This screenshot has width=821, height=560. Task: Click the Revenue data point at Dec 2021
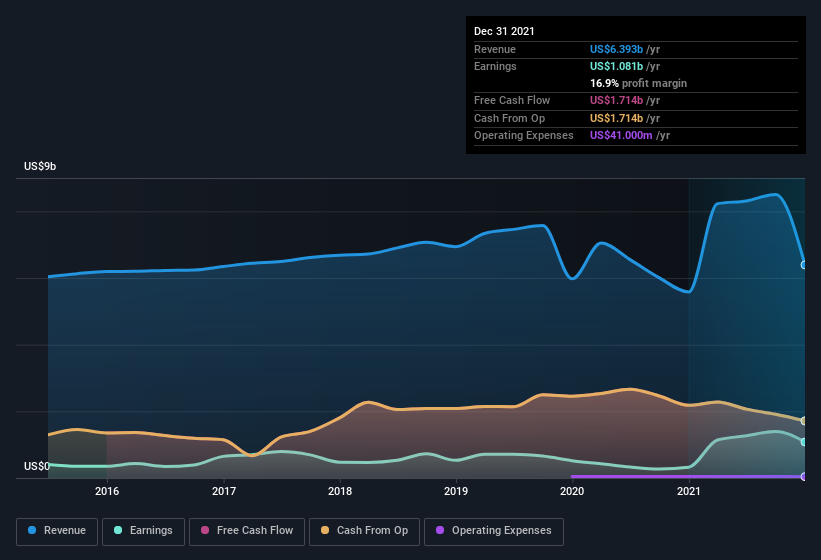pos(804,265)
